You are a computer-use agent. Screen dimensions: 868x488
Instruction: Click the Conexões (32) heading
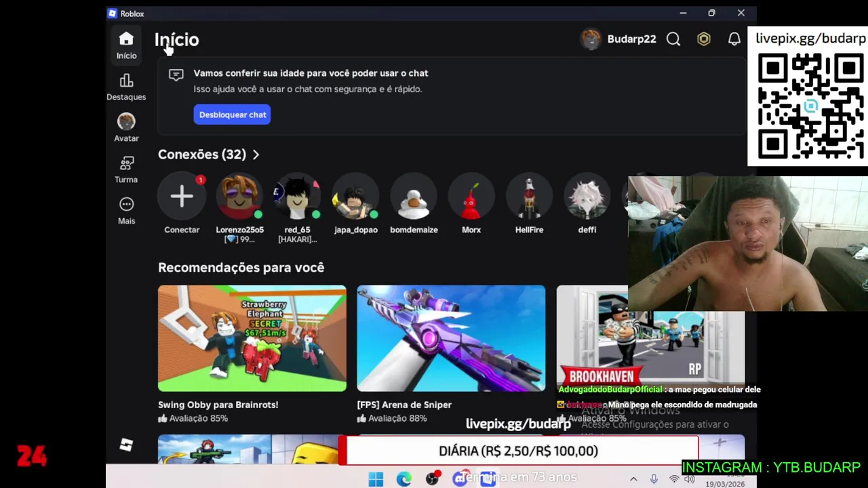202,155
